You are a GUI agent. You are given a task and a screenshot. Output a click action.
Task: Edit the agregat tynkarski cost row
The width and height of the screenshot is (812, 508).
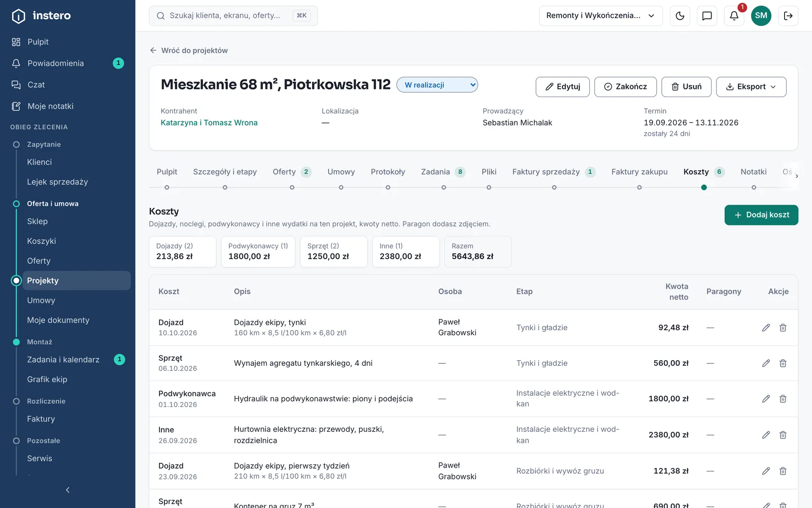click(766, 363)
